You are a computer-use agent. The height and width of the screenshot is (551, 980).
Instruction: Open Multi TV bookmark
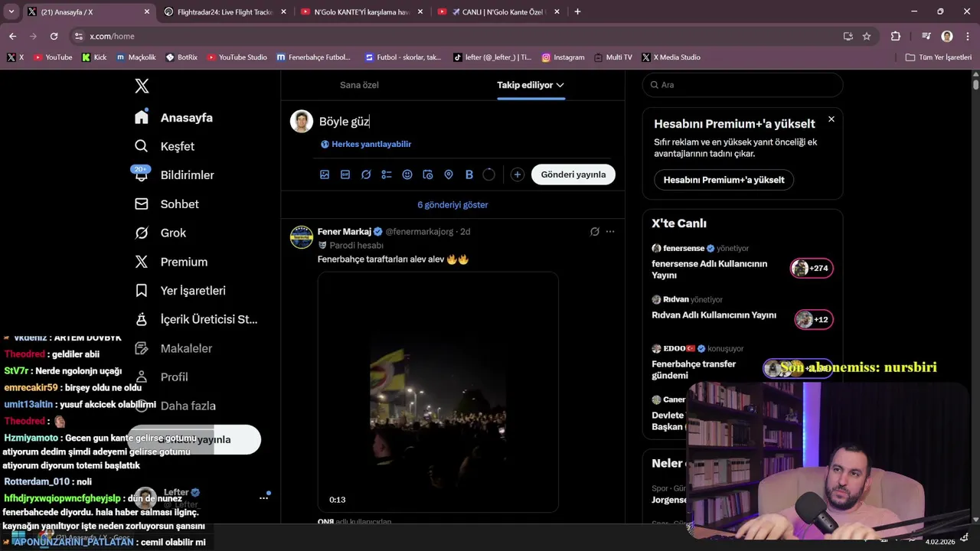[x=613, y=57]
